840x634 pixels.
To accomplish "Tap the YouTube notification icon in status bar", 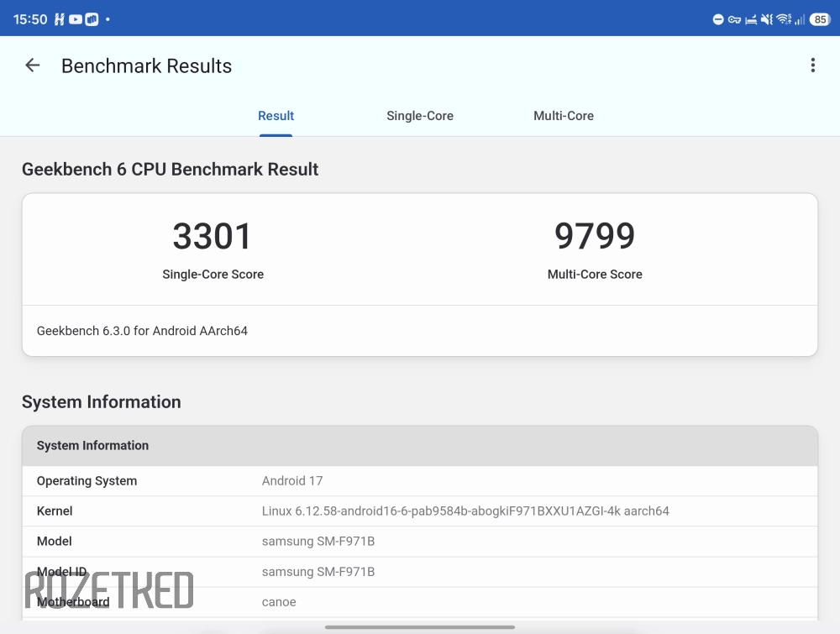I will [76, 19].
